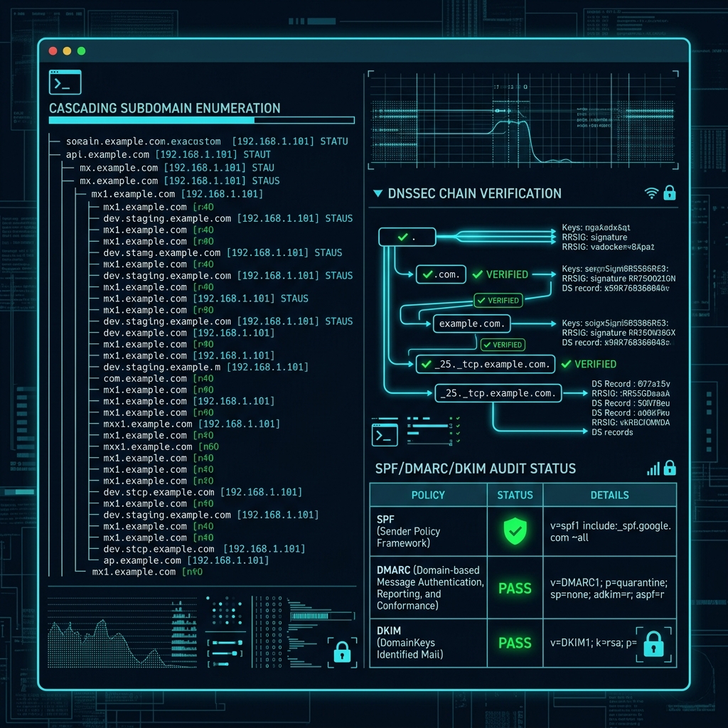Select the com.example.com row
Screen dimensions: 728x728
click(159, 378)
